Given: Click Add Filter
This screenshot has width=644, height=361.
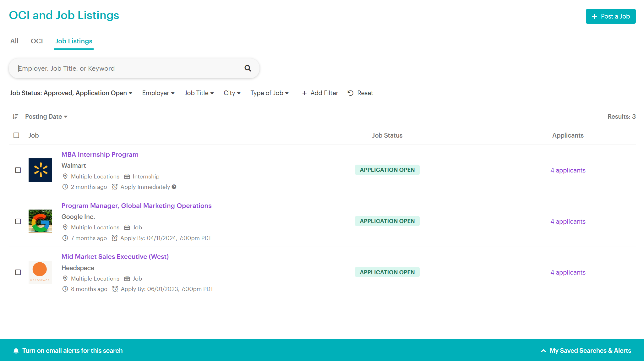Looking at the screenshot, I should click(320, 93).
